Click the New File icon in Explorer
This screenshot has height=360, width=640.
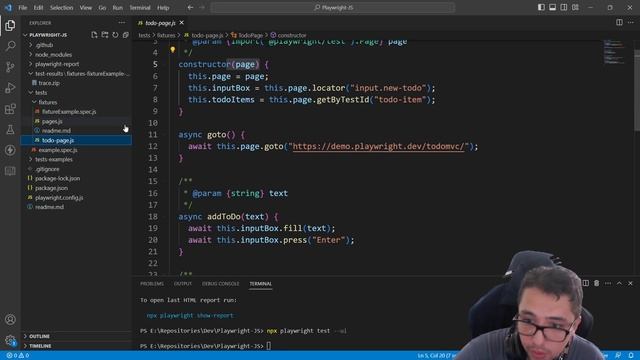tap(94, 35)
